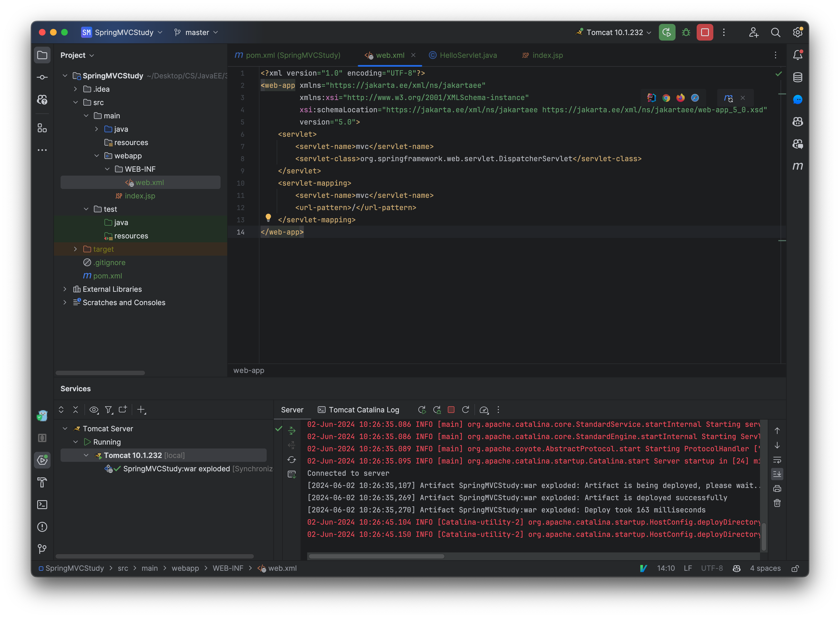840x618 pixels.
Task: Collapse the WEB-INF folder in the project tree
Action: tap(108, 169)
